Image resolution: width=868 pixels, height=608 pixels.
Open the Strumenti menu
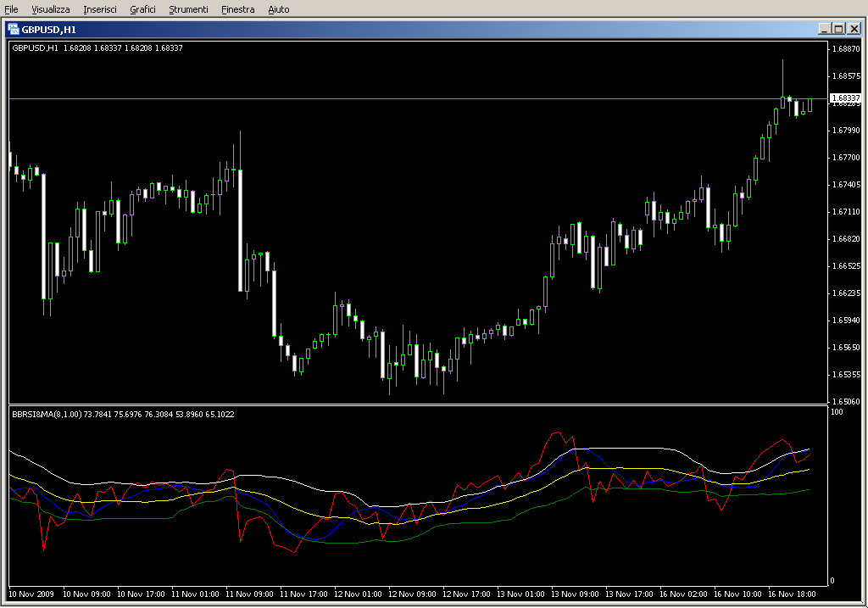click(188, 9)
